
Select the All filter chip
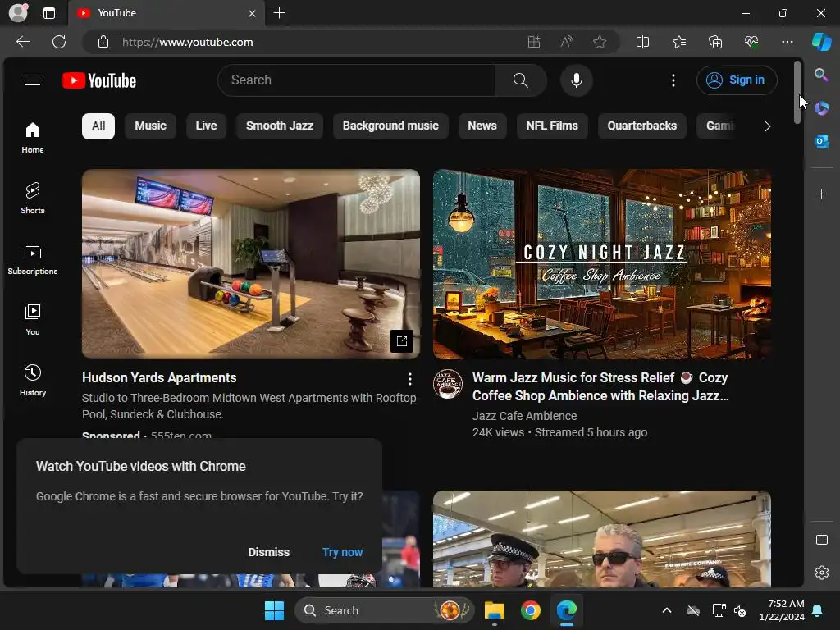click(98, 126)
